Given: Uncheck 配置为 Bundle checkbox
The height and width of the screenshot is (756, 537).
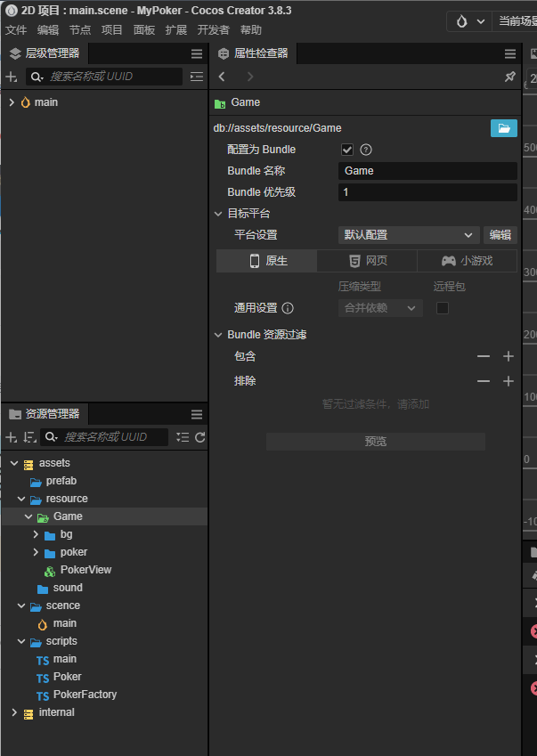Looking at the screenshot, I should (x=347, y=150).
